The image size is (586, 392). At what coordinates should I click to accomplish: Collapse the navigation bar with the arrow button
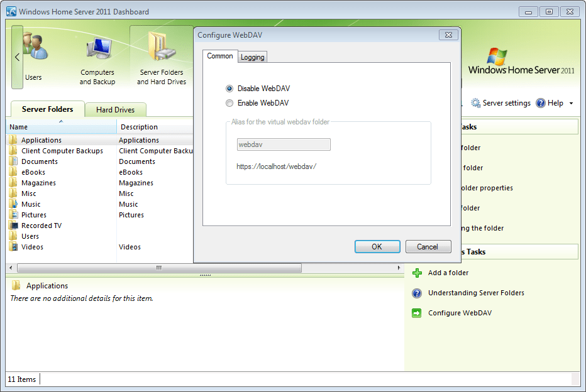point(16,57)
